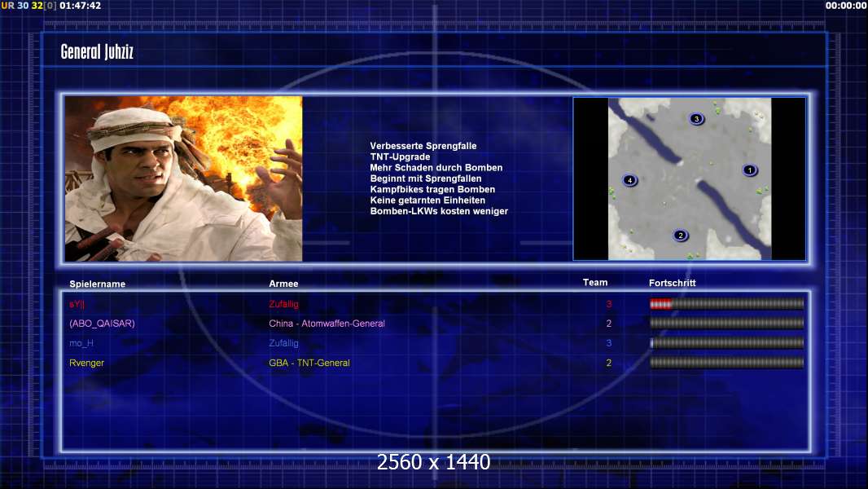The height and width of the screenshot is (489, 868).
Task: Click player name 'sY||'
Action: pyautogui.click(x=77, y=304)
